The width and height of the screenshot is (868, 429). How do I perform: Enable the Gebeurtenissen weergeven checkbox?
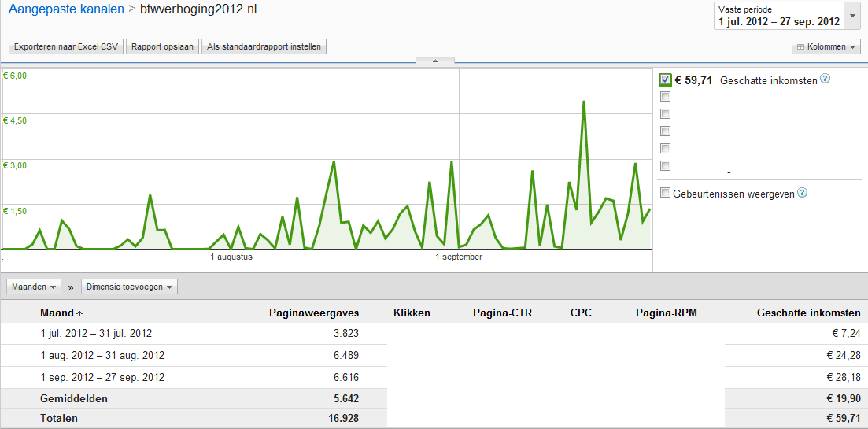[x=666, y=194]
